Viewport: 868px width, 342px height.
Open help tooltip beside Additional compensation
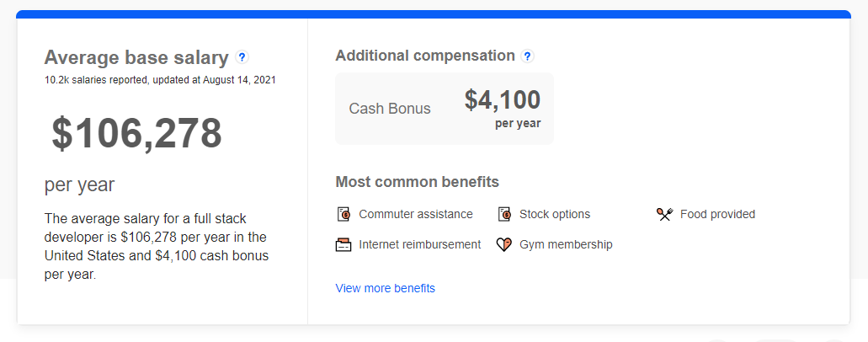[528, 56]
